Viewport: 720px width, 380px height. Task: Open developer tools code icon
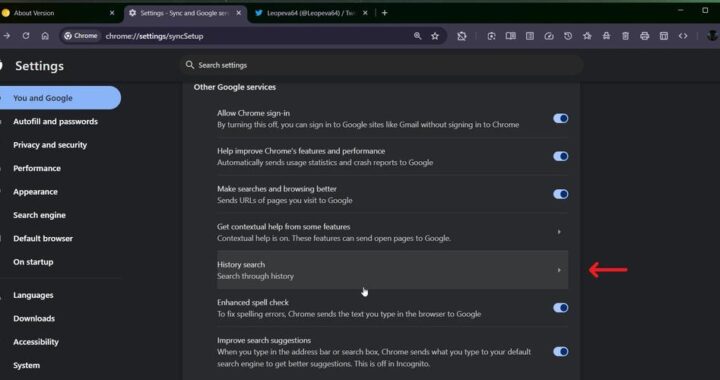click(x=683, y=36)
